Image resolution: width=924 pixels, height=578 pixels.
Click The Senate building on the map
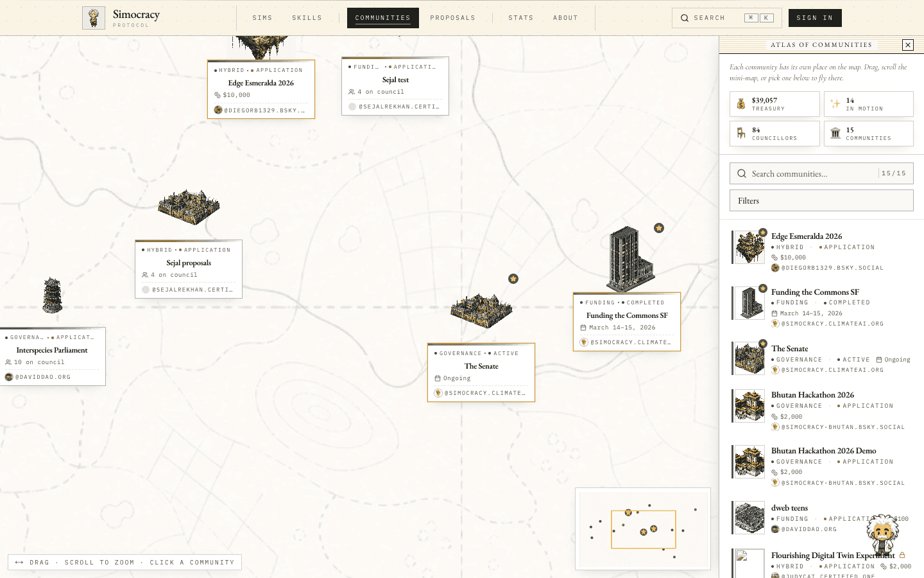(x=481, y=311)
